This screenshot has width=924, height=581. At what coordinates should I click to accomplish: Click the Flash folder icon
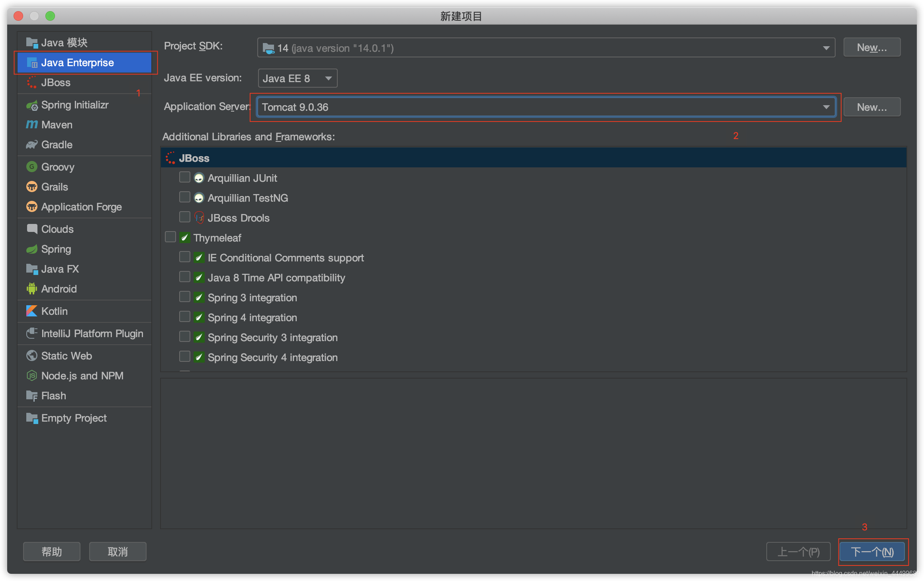(x=32, y=396)
